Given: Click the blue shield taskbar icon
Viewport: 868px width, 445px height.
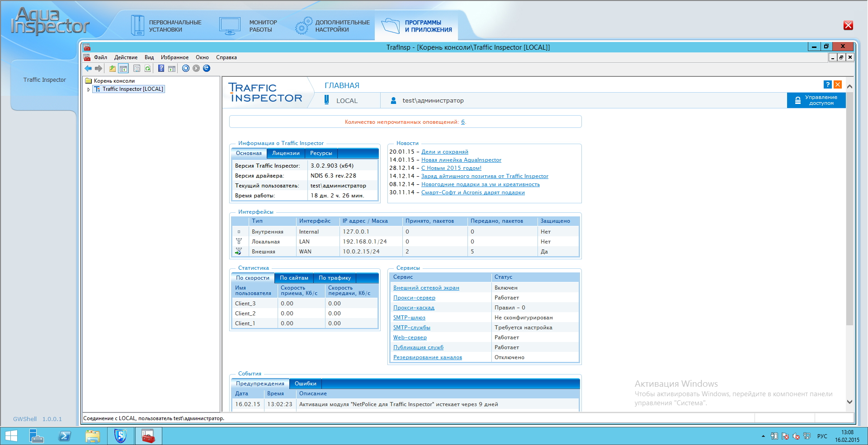Looking at the screenshot, I should [x=120, y=436].
